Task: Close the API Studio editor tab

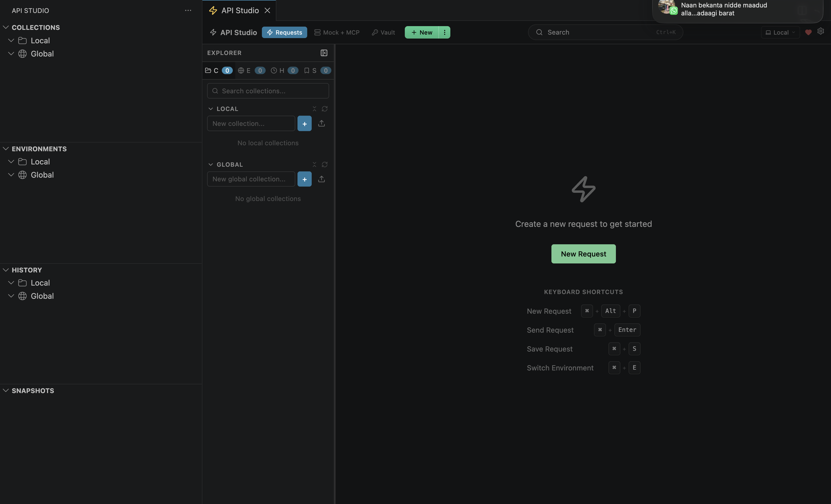Action: tap(267, 10)
